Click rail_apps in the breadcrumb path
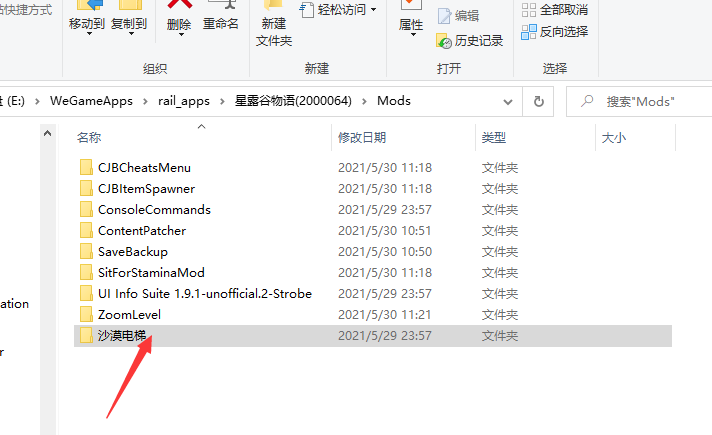Viewport: 712px width, 435px height. pos(184,101)
